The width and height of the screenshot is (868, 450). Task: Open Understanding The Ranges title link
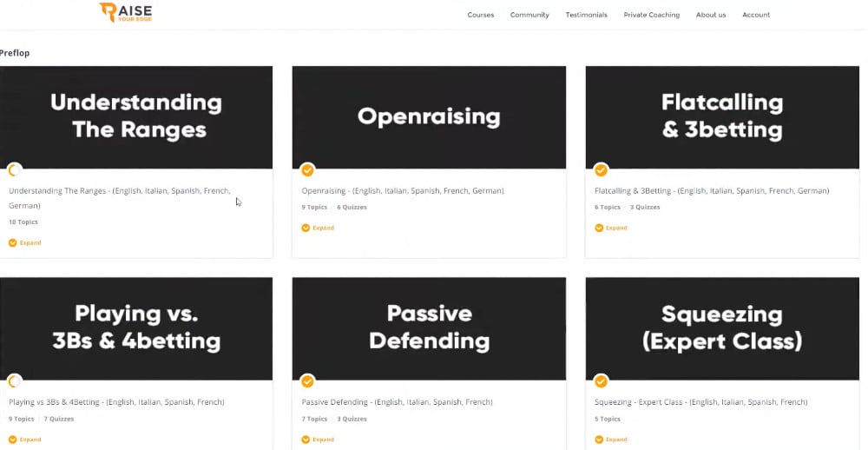[x=120, y=198]
